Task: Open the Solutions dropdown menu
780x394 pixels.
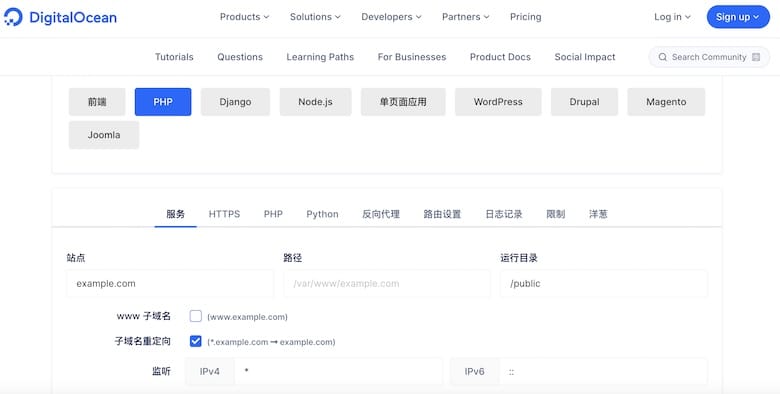Action: 315,17
